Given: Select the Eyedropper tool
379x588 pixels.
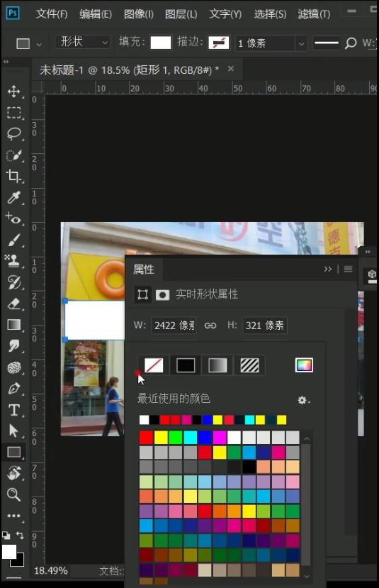Looking at the screenshot, I should click(x=14, y=197).
